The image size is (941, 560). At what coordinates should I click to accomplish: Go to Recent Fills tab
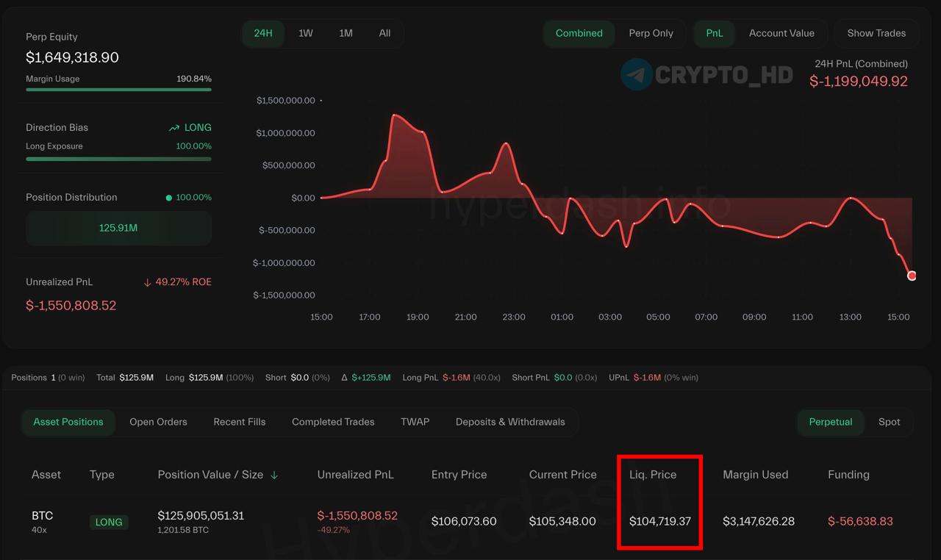(240, 422)
